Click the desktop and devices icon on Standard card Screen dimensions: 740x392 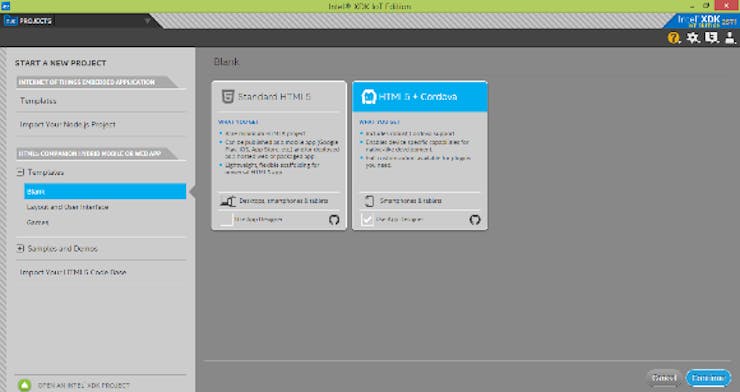pos(228,201)
